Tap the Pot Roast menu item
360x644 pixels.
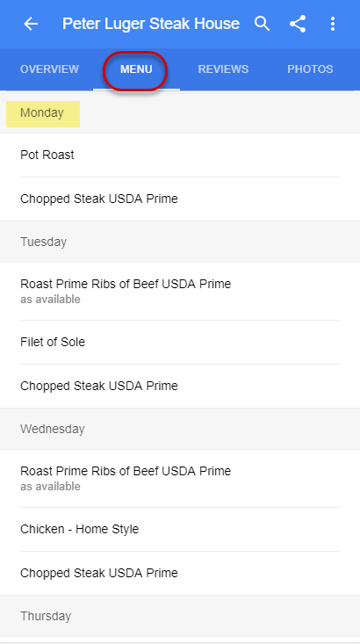pos(180,156)
